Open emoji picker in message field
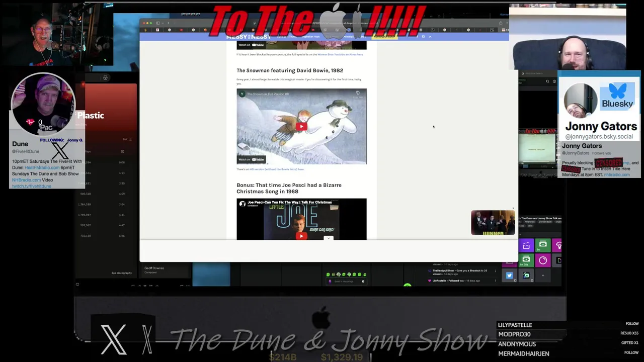644x362 pixels. [x=363, y=282]
